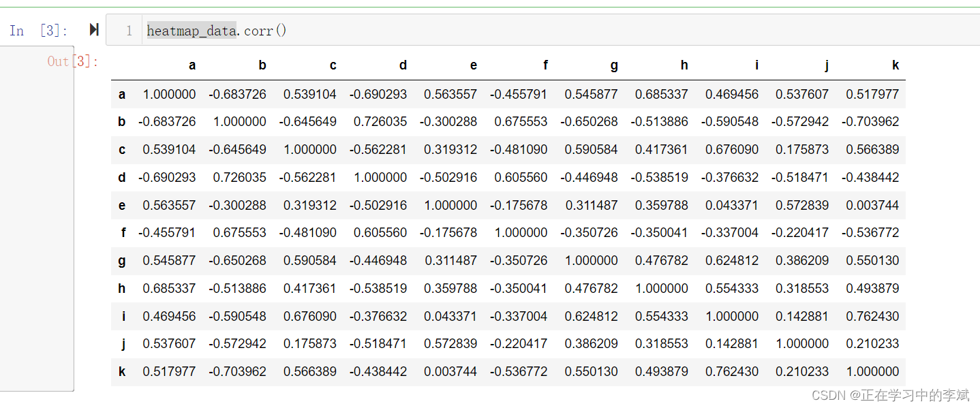
Task: Click cell value 0.142881 in row i
Action: 802,316
